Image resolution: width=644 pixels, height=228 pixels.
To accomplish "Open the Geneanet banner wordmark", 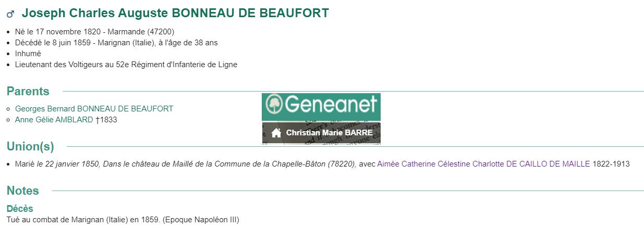I will [321, 107].
